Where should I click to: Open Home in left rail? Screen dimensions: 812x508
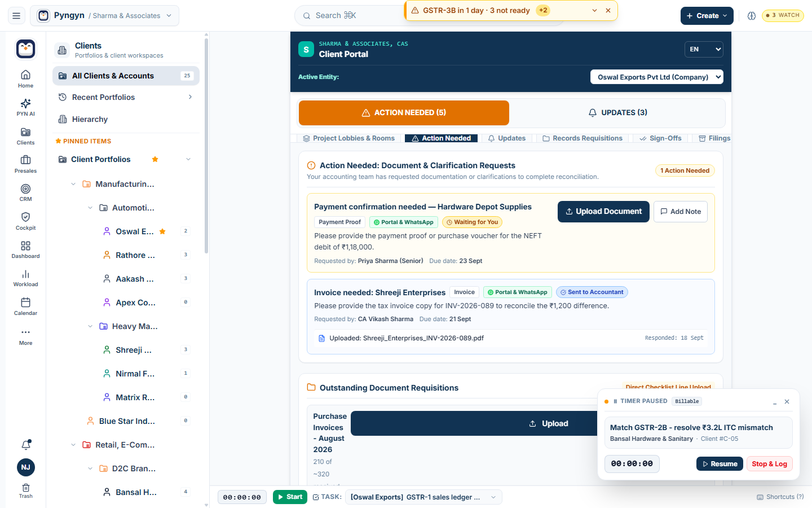click(x=25, y=79)
